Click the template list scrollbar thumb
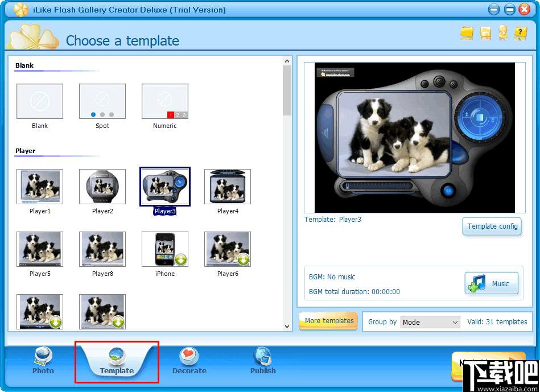Viewport: 540px width, 392px height. point(287,90)
